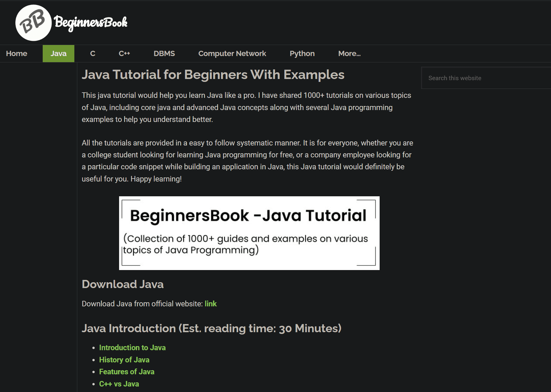Navigate to the DBMS section
This screenshot has width=551, height=392.
pos(164,54)
